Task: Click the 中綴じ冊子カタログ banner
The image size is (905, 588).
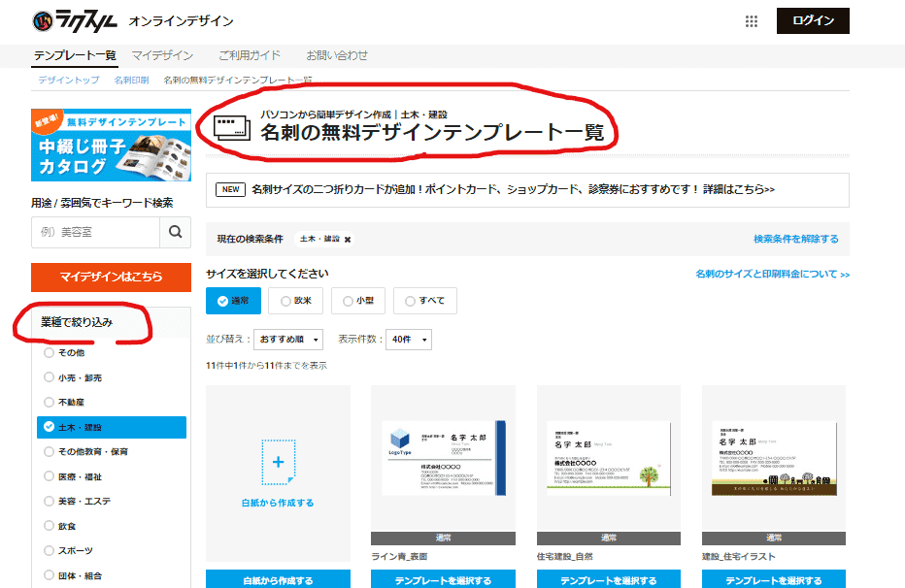Action: [111, 145]
